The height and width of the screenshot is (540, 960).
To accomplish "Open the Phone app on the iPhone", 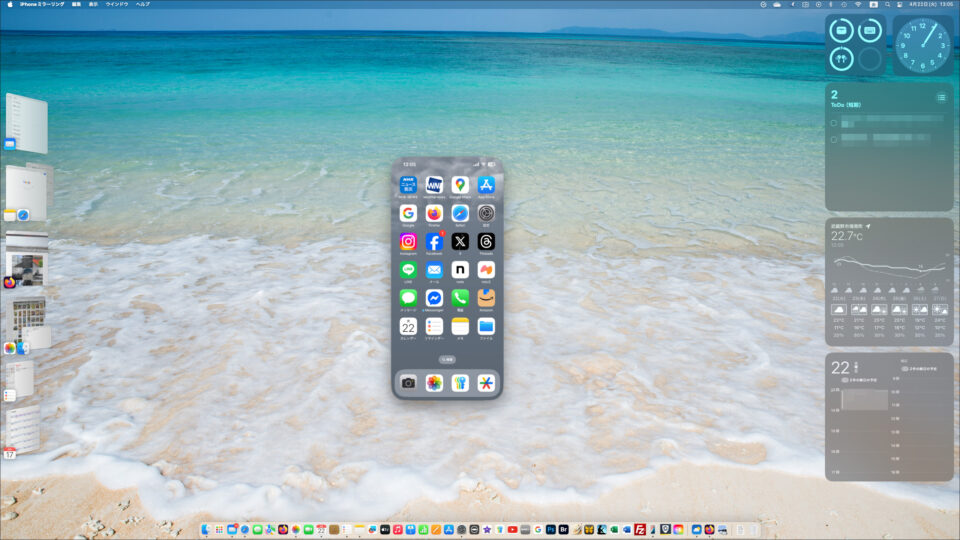I will tap(460, 298).
